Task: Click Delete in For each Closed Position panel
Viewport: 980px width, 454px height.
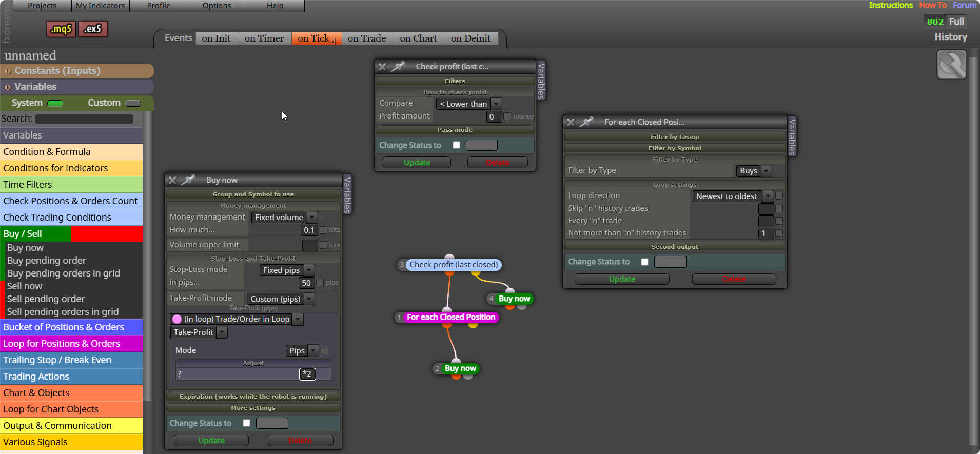Action: pos(734,279)
